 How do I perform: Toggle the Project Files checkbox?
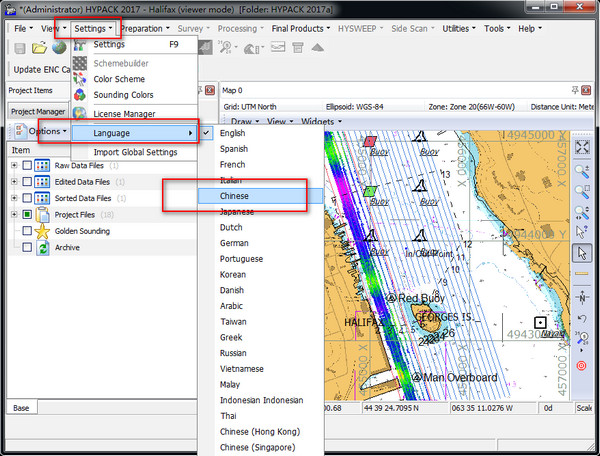pos(27,214)
